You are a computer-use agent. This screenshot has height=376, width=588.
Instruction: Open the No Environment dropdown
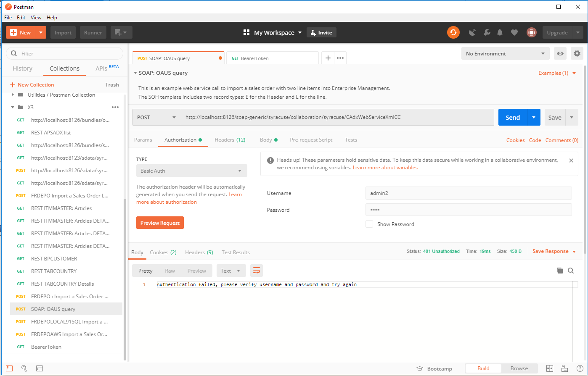[505, 53]
